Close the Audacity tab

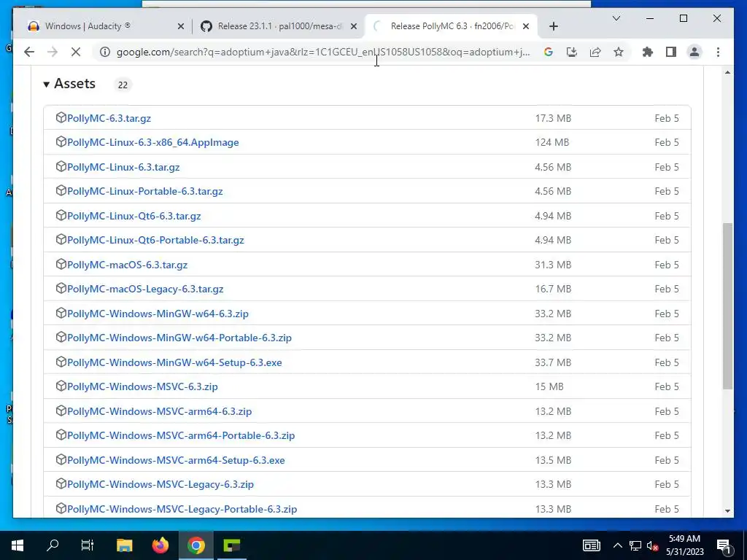tap(181, 27)
